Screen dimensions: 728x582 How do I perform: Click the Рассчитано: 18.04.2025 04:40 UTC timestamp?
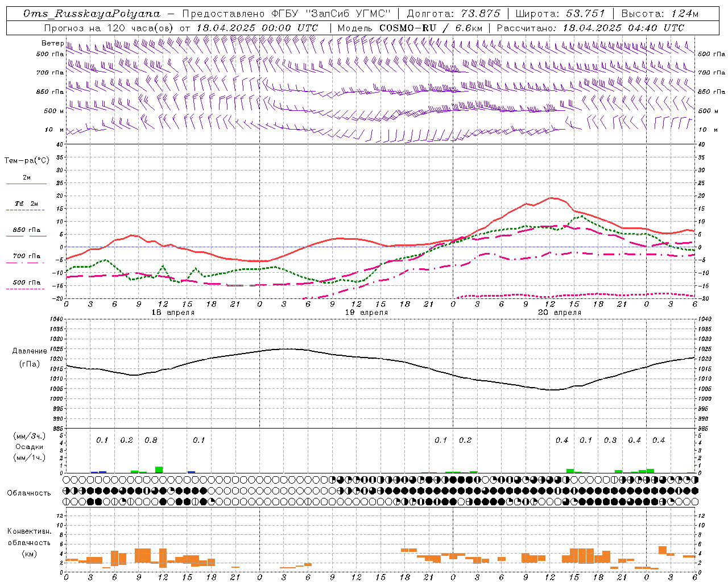591,28
